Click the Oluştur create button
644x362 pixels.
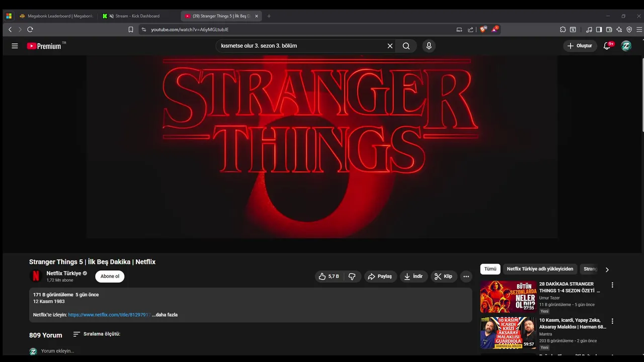point(580,46)
